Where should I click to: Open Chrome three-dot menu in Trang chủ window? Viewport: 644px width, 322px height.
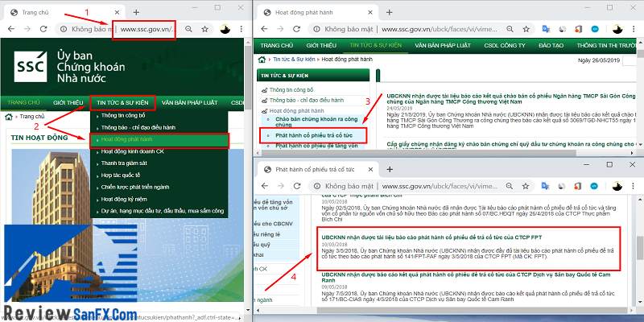click(241, 29)
